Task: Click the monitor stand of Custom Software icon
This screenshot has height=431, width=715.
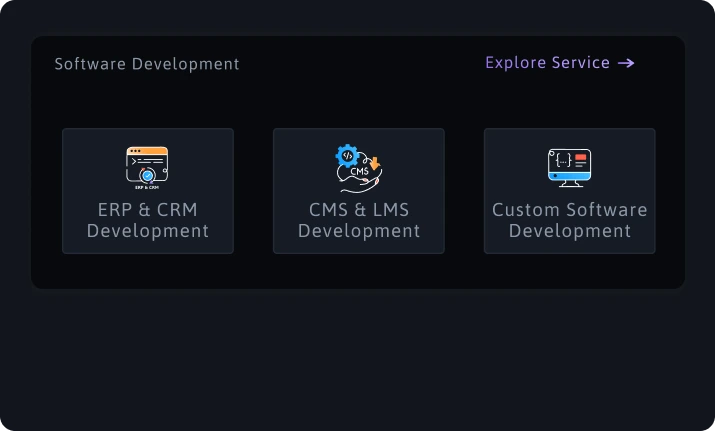Action: (570, 184)
